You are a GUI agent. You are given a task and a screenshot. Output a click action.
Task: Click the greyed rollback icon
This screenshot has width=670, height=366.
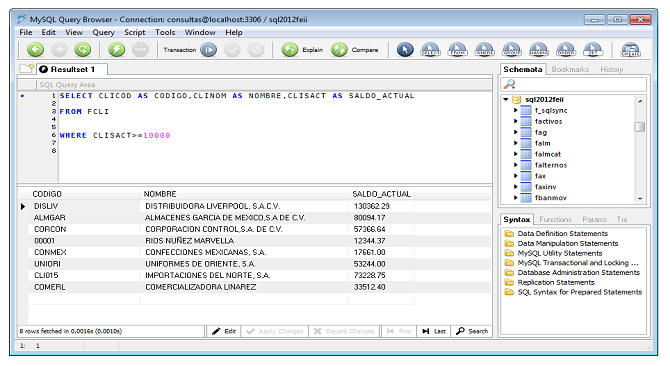pos(256,50)
